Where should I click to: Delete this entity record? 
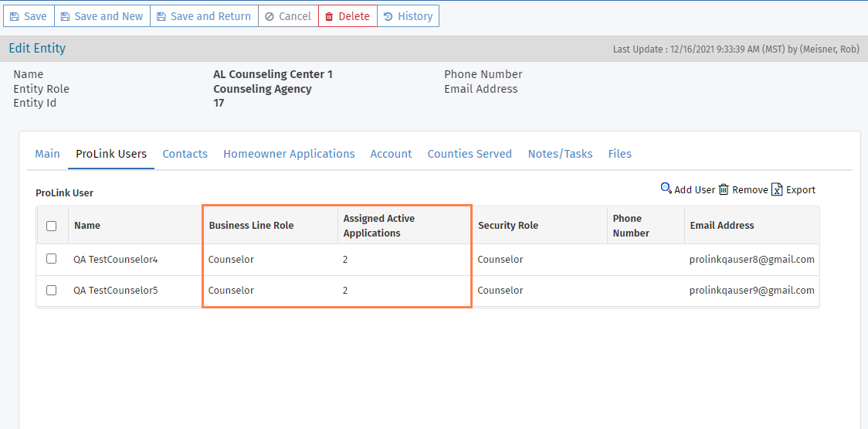pos(348,16)
